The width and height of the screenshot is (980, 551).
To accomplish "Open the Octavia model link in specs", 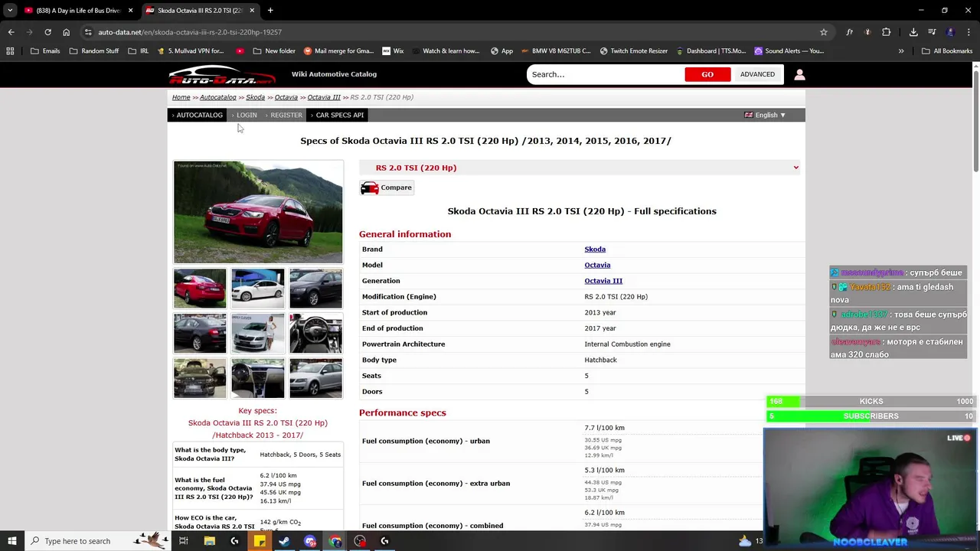I will 597,265.
